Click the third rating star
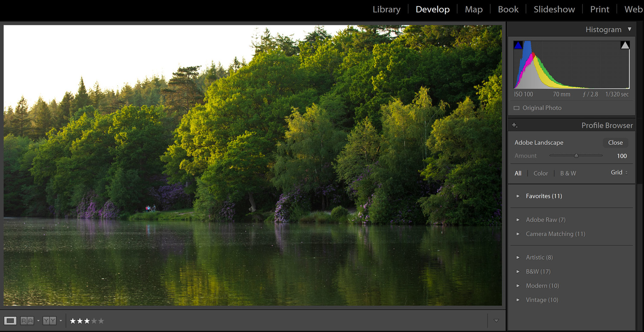Viewport: 644px width, 332px height. [87, 321]
